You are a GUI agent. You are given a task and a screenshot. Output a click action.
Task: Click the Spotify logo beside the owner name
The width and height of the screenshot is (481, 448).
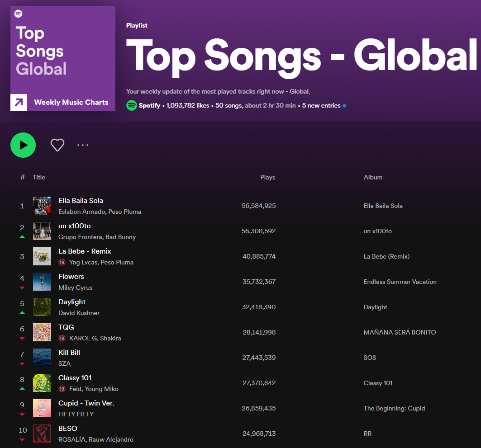click(x=132, y=105)
